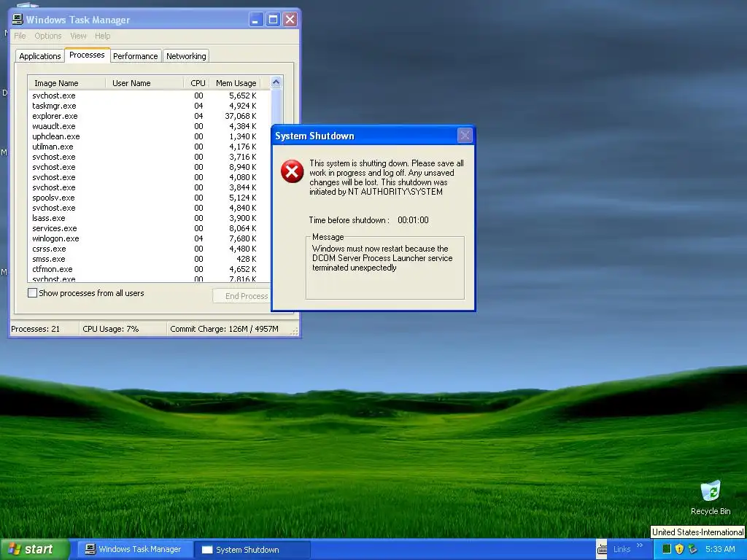747x560 pixels.
Task: Select the Processes tab
Action: click(87, 55)
